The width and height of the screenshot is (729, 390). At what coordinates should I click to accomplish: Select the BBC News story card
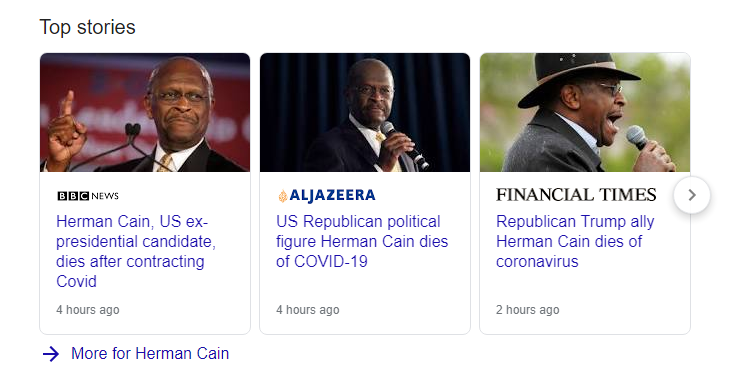tap(145, 193)
